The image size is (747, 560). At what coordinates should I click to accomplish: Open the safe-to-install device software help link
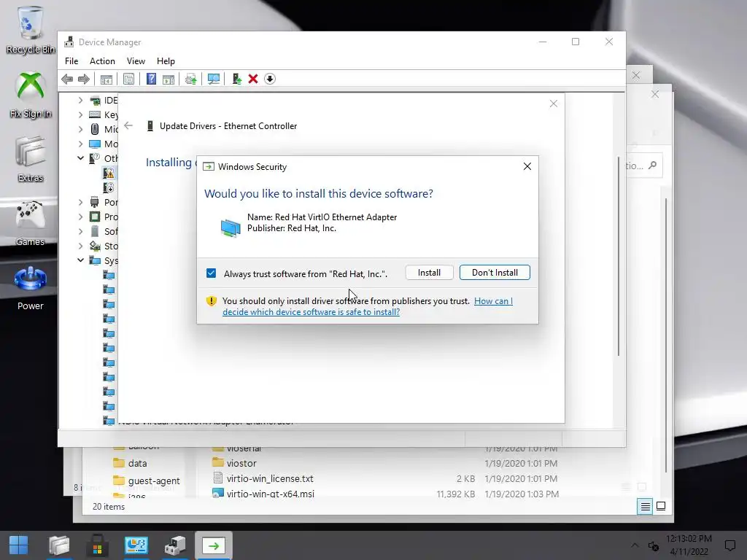pyautogui.click(x=368, y=306)
